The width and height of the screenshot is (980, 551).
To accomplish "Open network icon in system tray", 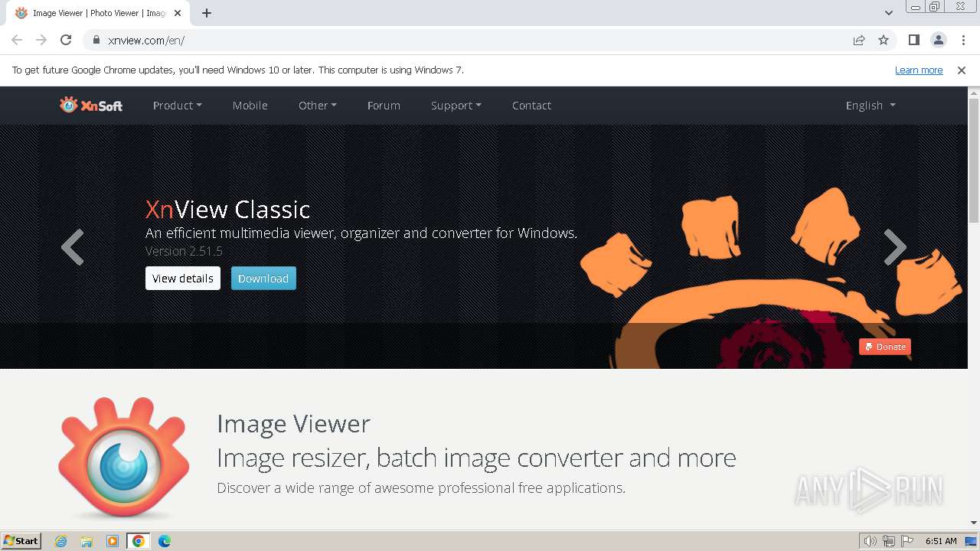I will click(889, 541).
